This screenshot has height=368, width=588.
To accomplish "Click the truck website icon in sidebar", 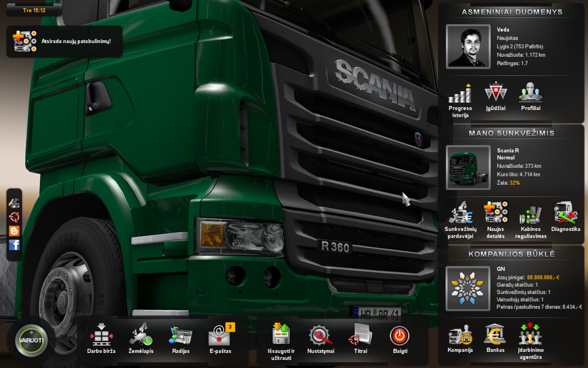I will (x=14, y=203).
